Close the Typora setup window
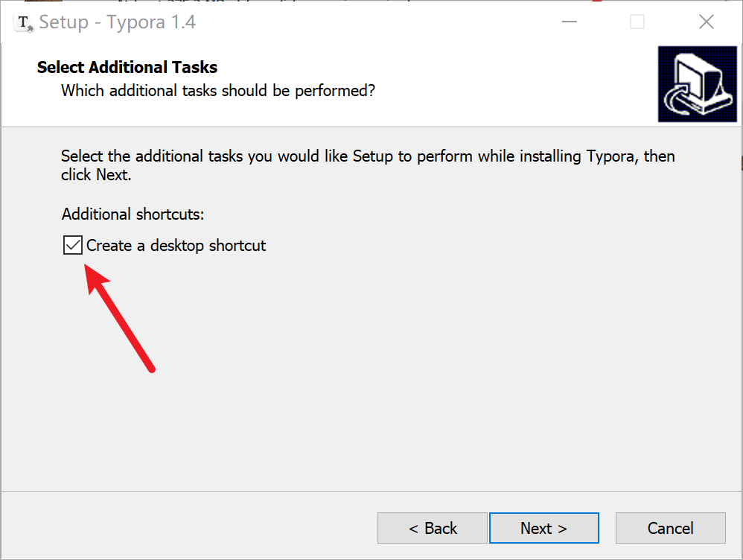 (707, 22)
